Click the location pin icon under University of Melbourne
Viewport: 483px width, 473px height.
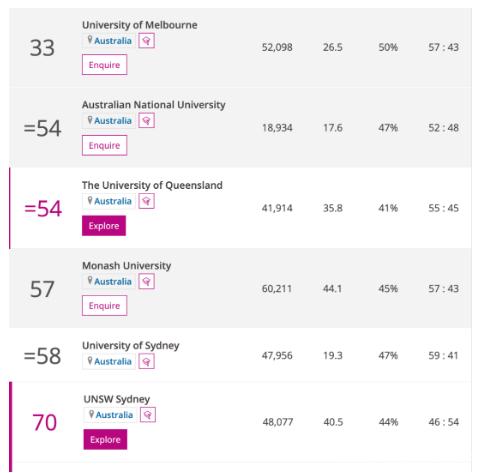pos(90,40)
